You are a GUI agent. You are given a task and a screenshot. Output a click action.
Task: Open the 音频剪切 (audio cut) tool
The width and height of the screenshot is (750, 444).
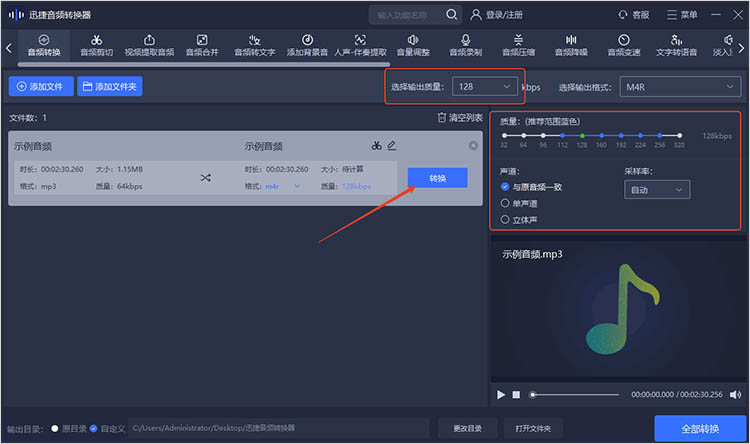pyautogui.click(x=97, y=45)
